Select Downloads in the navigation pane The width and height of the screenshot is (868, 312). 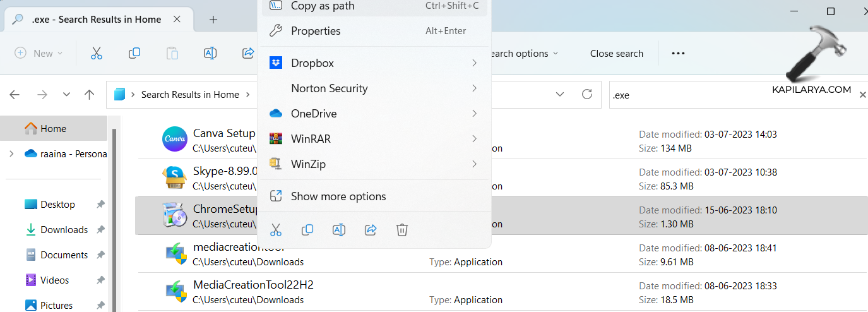pos(64,230)
